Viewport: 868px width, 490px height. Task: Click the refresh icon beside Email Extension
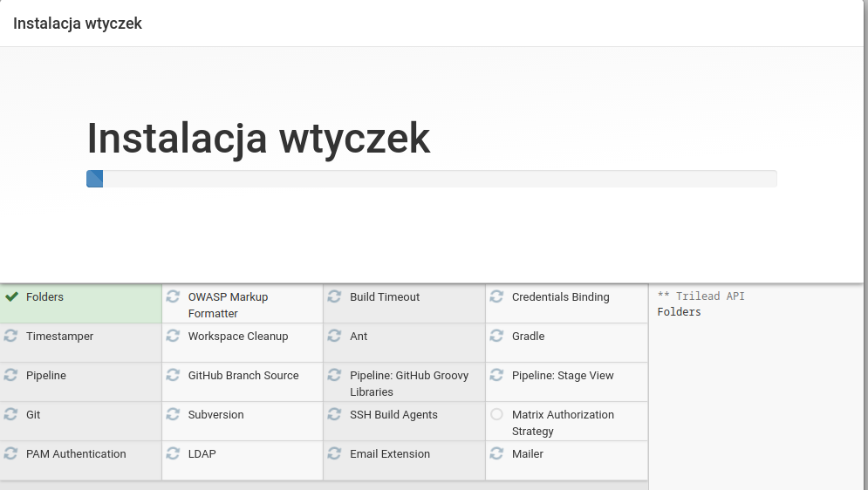point(334,453)
